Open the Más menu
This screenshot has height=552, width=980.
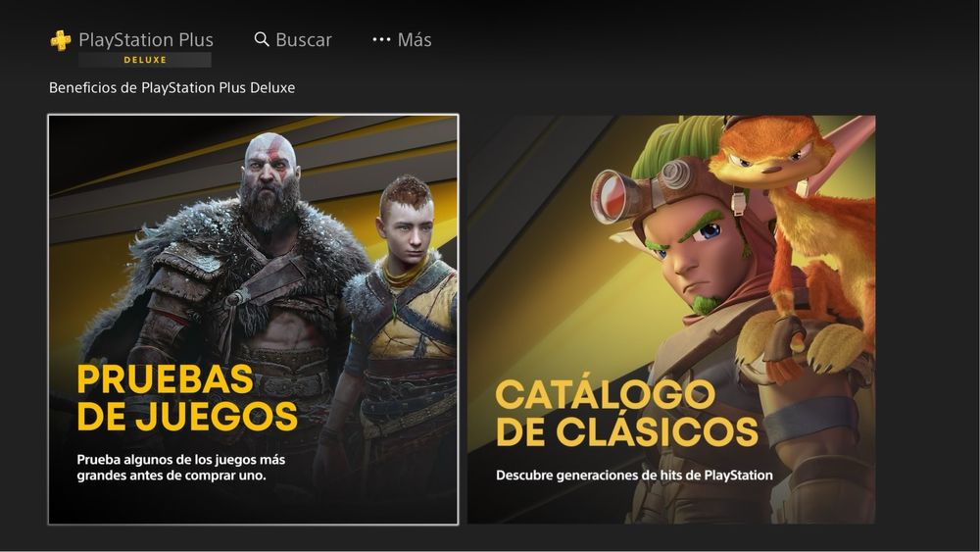point(402,39)
